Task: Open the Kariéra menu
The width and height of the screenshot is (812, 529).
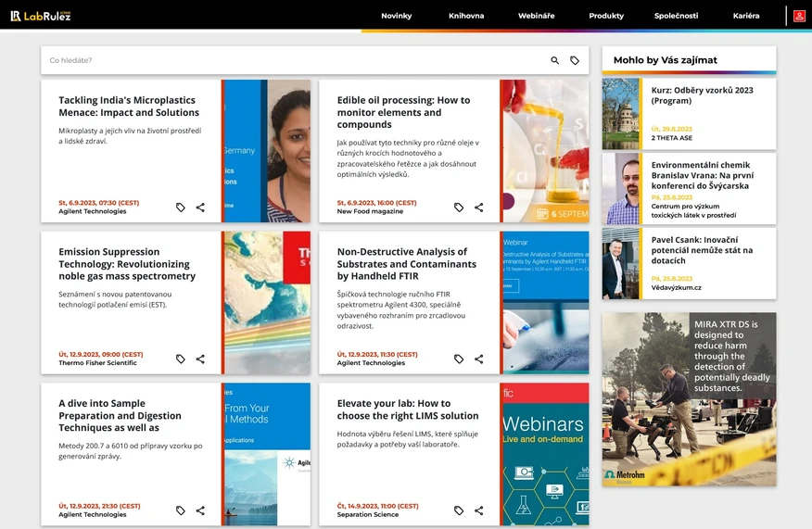Action: click(x=745, y=16)
